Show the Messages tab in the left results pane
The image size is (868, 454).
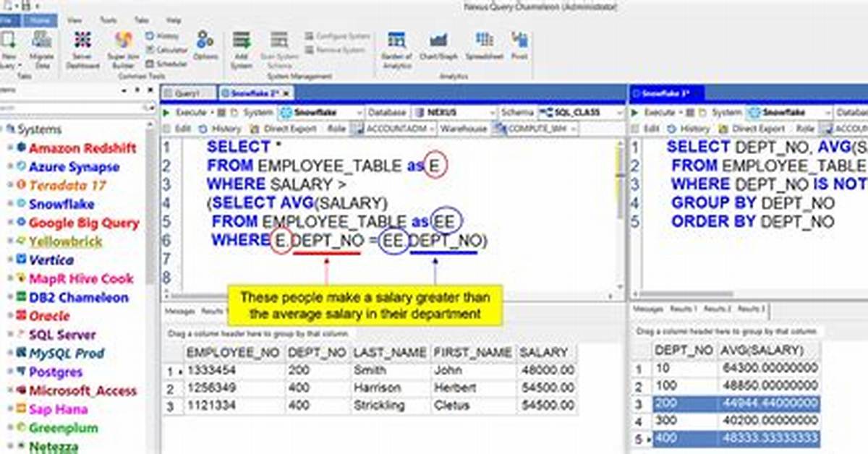(x=181, y=311)
